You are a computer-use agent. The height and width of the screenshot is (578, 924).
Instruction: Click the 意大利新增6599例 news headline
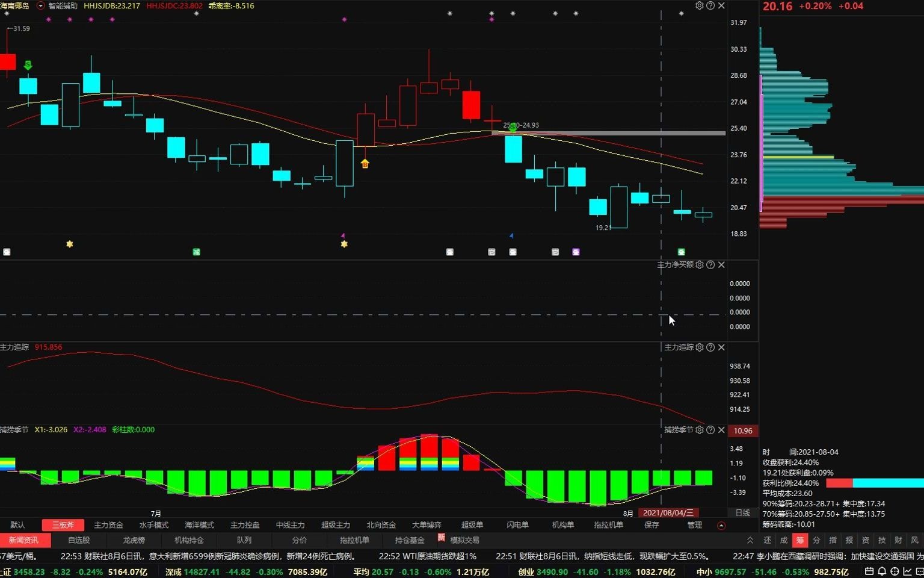[208, 556]
